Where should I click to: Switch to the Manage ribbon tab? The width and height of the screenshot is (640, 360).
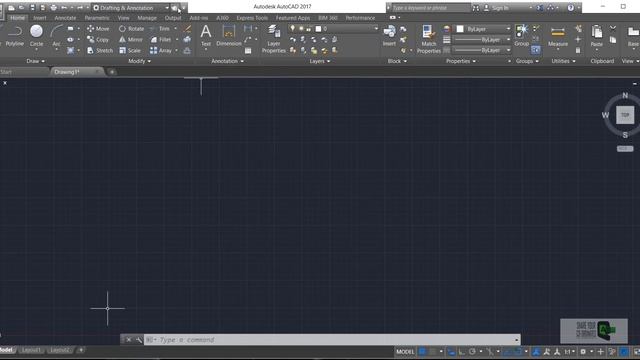click(147, 18)
